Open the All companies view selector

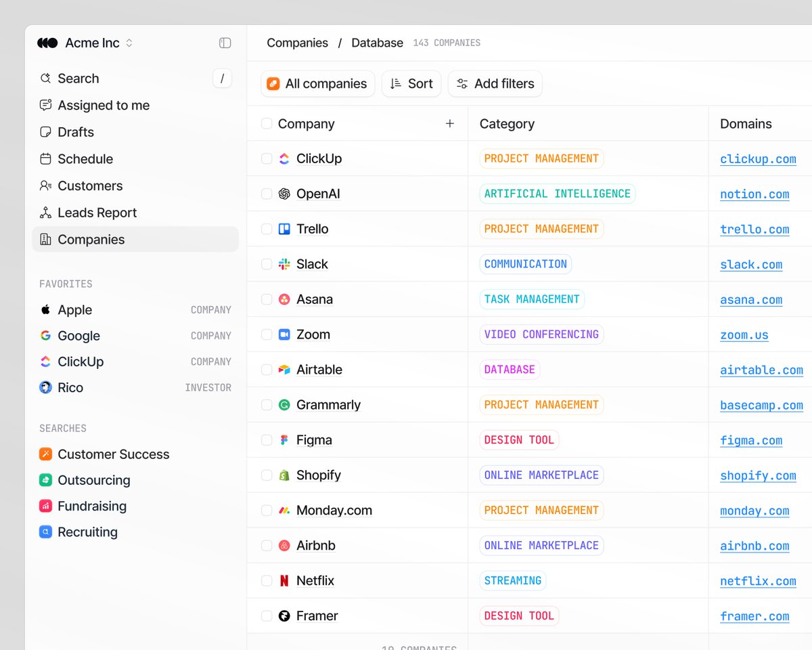[x=317, y=84]
